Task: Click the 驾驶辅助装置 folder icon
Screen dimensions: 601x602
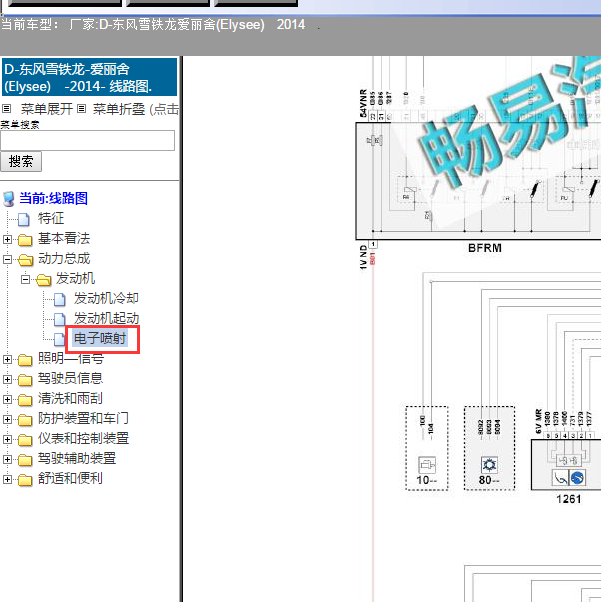Action: click(25, 460)
